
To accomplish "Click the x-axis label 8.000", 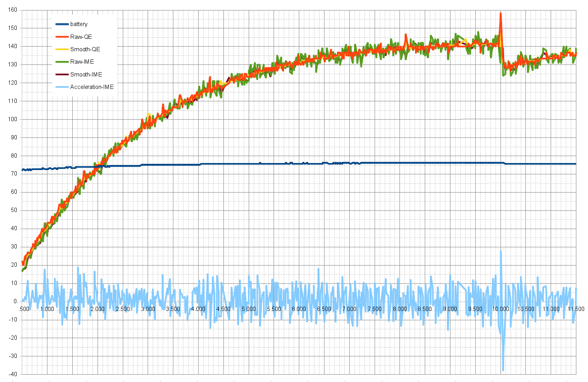I will [x=400, y=309].
